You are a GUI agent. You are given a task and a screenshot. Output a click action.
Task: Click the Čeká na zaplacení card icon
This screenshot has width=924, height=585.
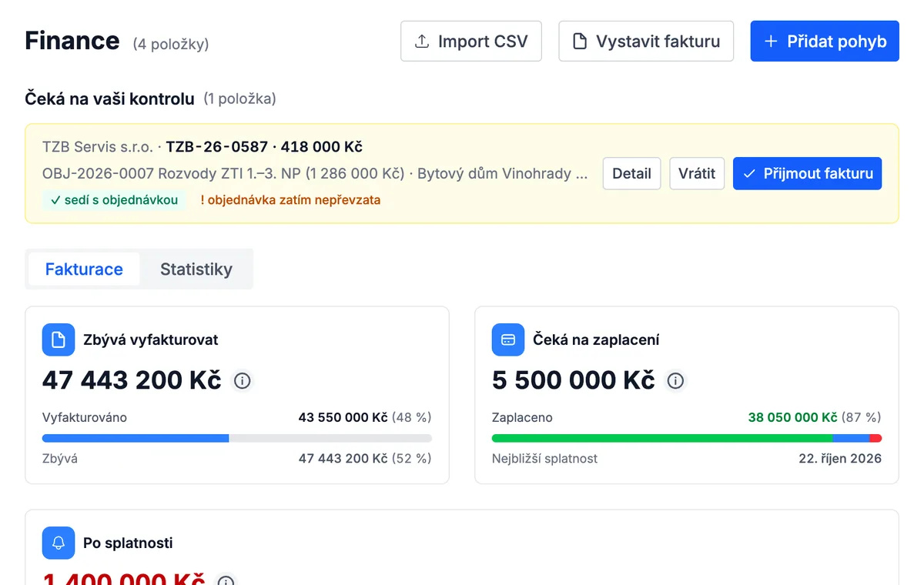(x=508, y=339)
